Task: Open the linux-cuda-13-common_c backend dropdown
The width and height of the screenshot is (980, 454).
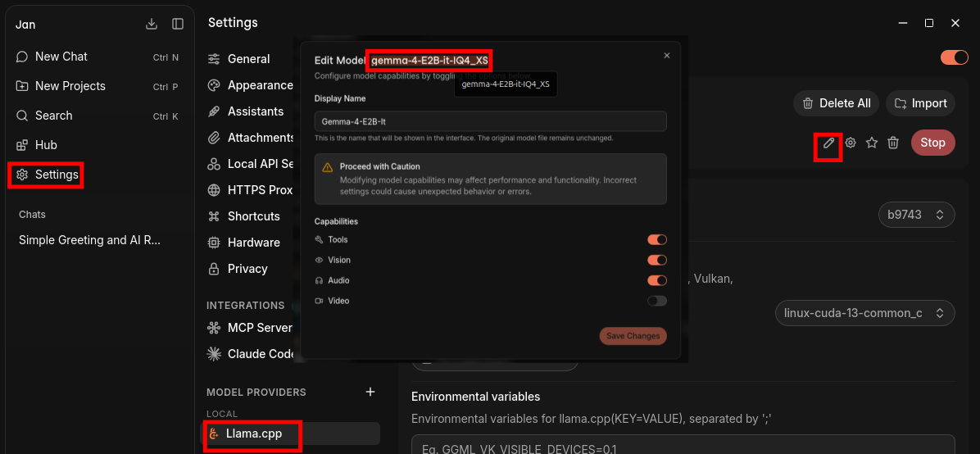Action: coord(865,313)
